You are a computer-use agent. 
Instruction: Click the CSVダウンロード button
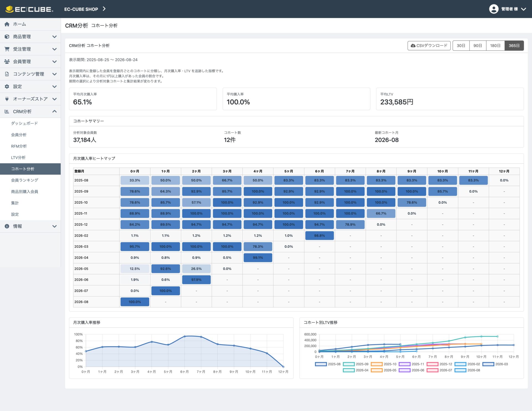click(x=429, y=46)
